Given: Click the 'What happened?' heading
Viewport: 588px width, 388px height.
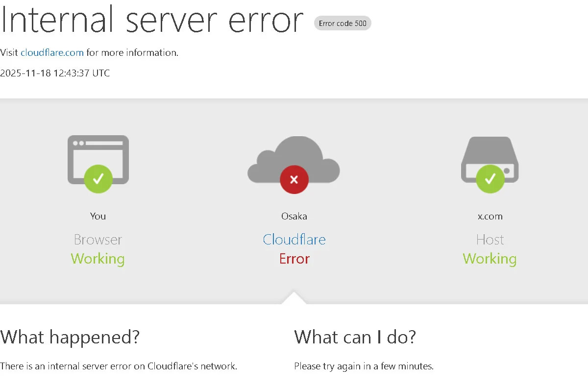Looking at the screenshot, I should pyautogui.click(x=70, y=337).
